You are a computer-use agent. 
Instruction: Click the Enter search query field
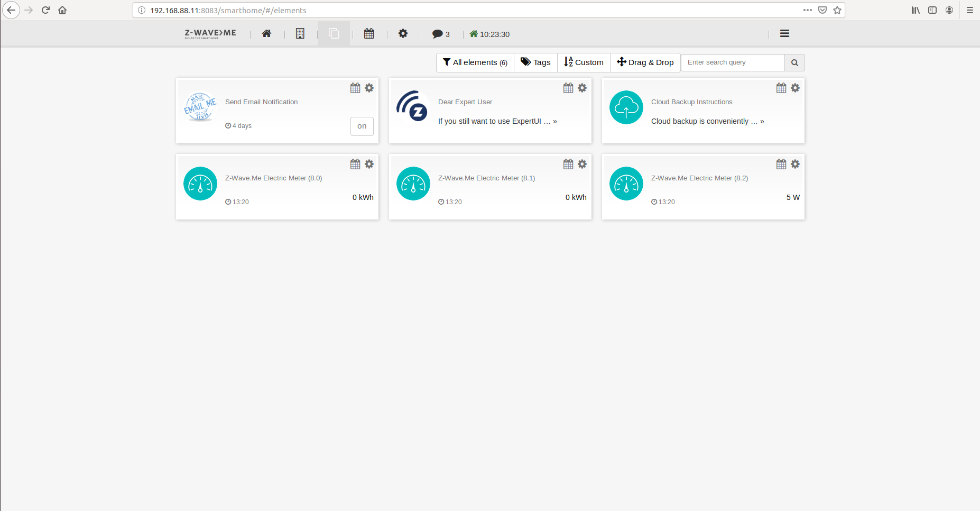click(733, 62)
